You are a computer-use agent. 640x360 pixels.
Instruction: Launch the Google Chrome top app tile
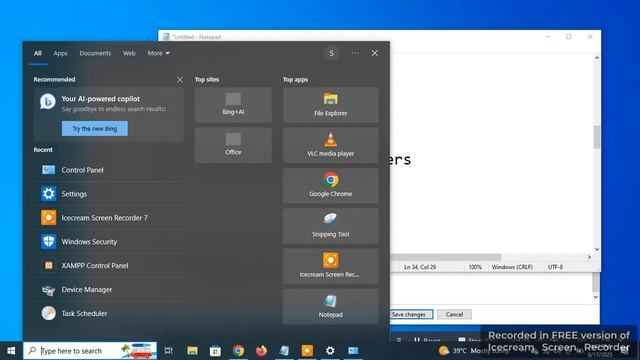(x=331, y=185)
